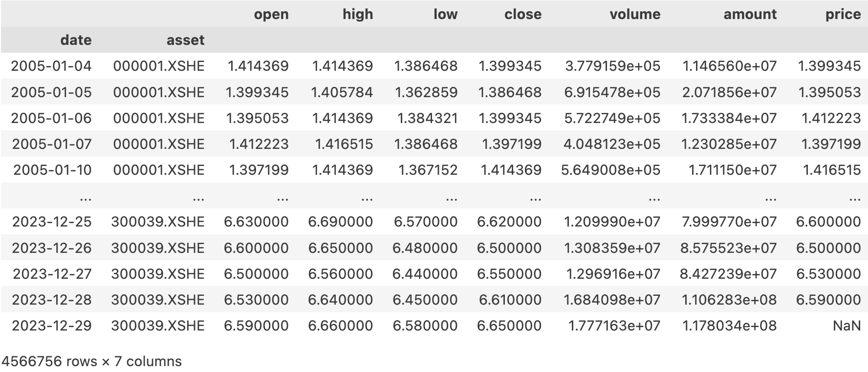Viewport: 868px width, 372px height.
Task: Click amount value 1.178034e+08
Action: [x=729, y=326]
